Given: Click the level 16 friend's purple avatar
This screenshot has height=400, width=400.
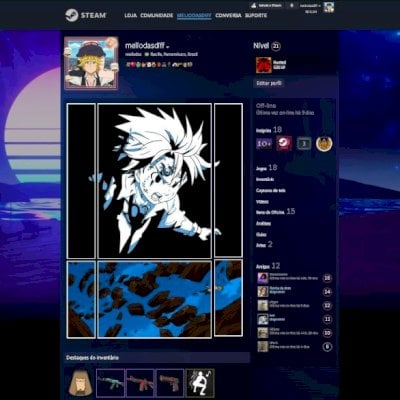Looking at the screenshot, I should coord(263,278).
